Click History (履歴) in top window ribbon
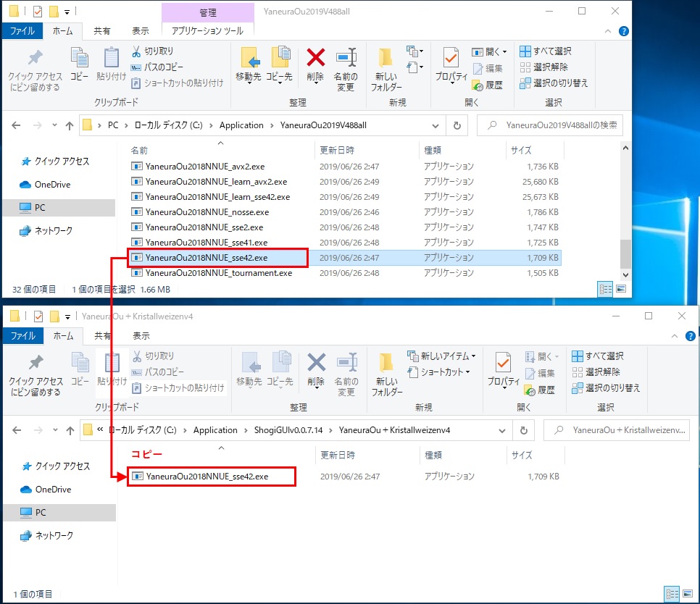Screen dimensions: 700x604 tap(488, 85)
